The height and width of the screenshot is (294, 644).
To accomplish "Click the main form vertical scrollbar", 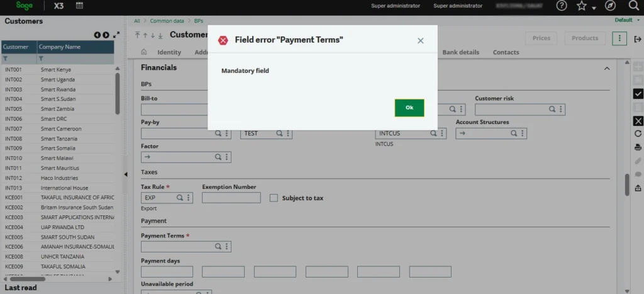I will (627, 184).
